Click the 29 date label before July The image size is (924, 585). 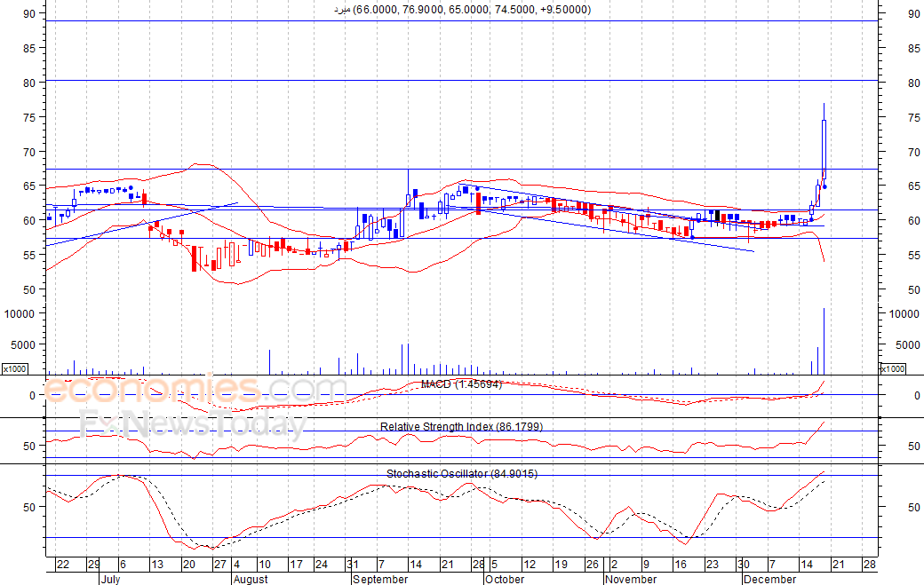93,565
